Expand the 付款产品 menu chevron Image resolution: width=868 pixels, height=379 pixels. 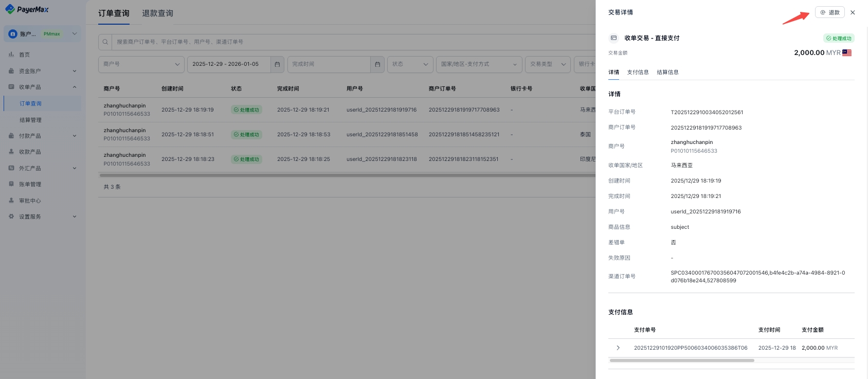pos(75,136)
